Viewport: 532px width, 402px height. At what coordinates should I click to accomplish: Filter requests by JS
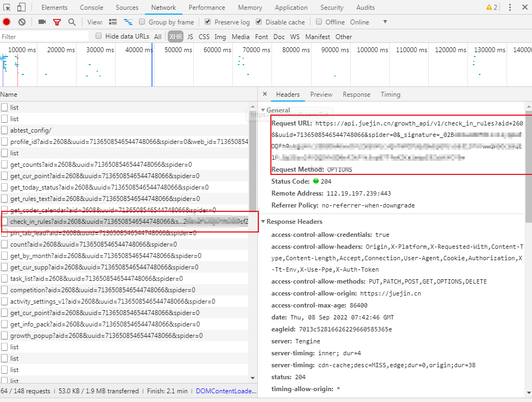coord(190,37)
